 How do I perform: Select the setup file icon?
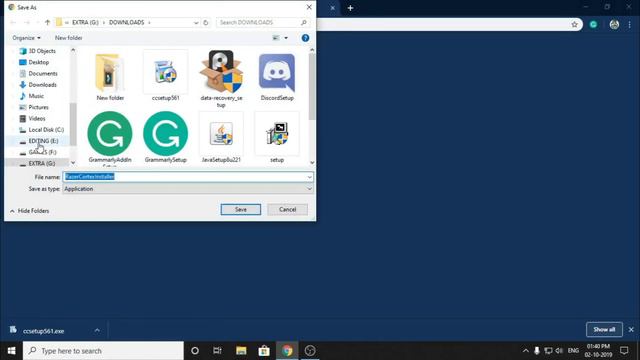(277, 134)
